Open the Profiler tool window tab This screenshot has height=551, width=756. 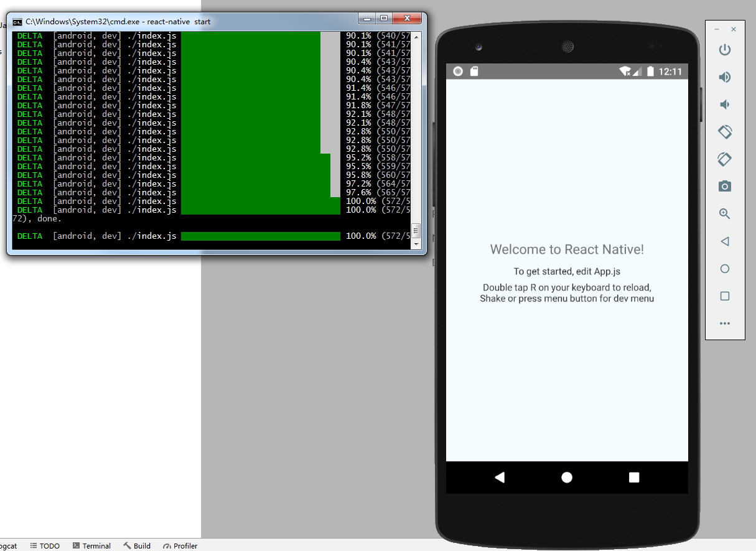[x=180, y=546]
